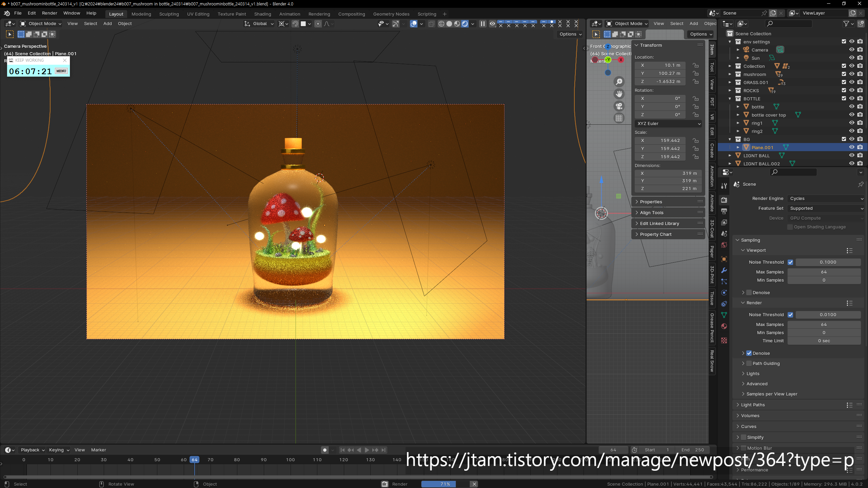Enable the Simplify checkbox
Screen dimensions: 868x488
click(744, 437)
